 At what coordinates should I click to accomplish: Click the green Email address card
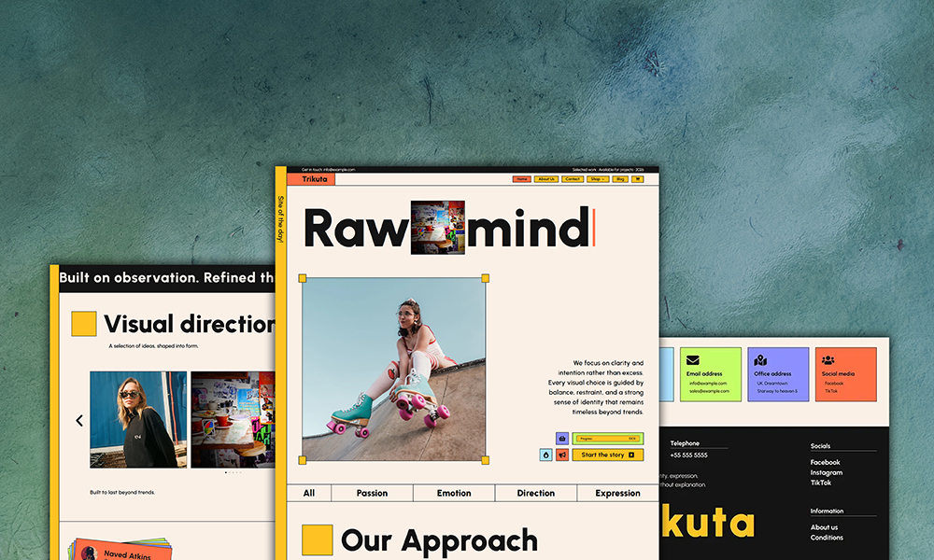pos(711,374)
